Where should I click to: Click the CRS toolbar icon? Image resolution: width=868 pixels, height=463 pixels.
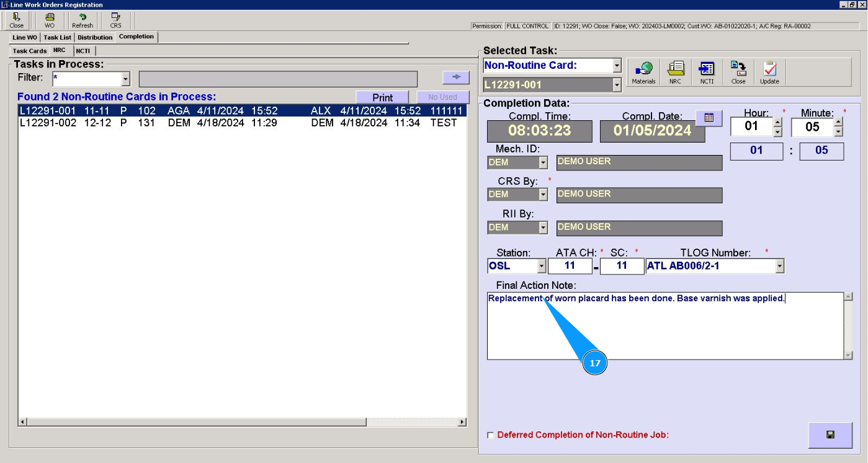[x=115, y=20]
